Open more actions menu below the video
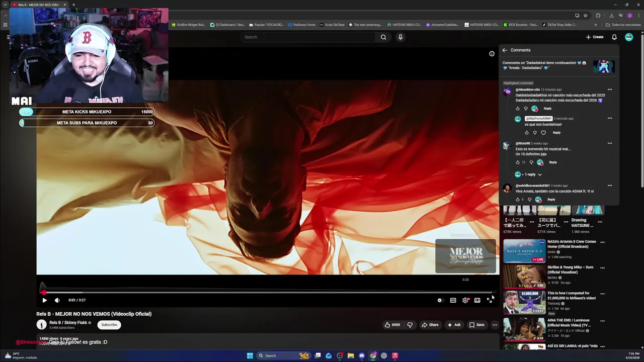 [x=495, y=325]
